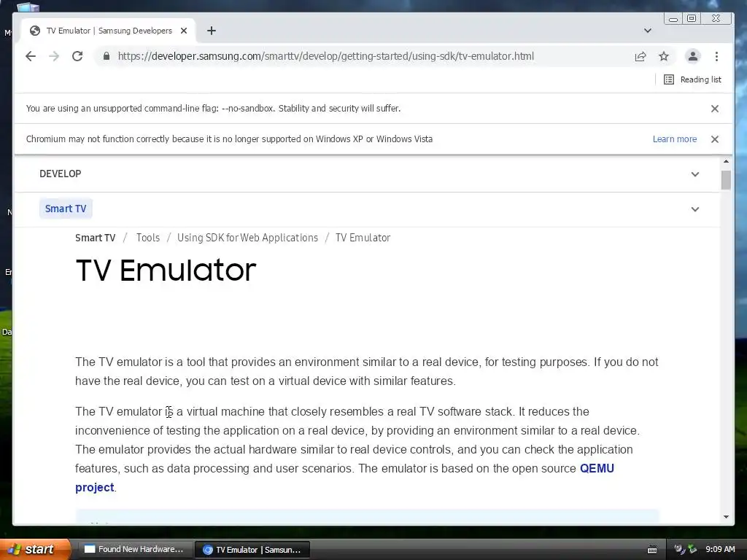Go to Tools breadcrumb
Screen dimensions: 747x560
tap(147, 238)
